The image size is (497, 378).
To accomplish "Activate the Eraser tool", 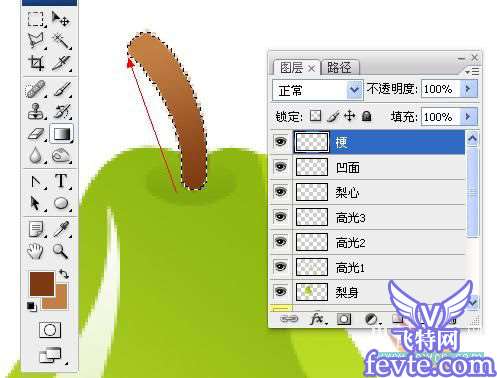I will pyautogui.click(x=36, y=134).
